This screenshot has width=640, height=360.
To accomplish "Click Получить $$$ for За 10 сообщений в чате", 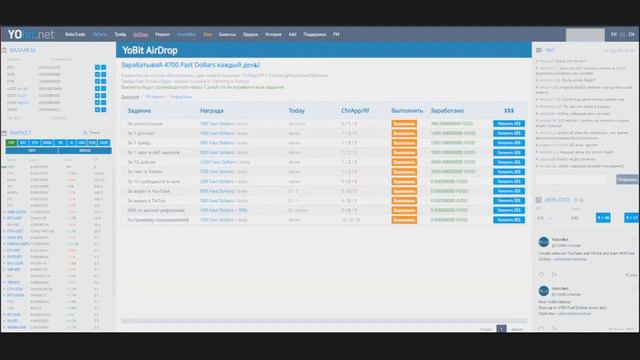I will pos(509,181).
